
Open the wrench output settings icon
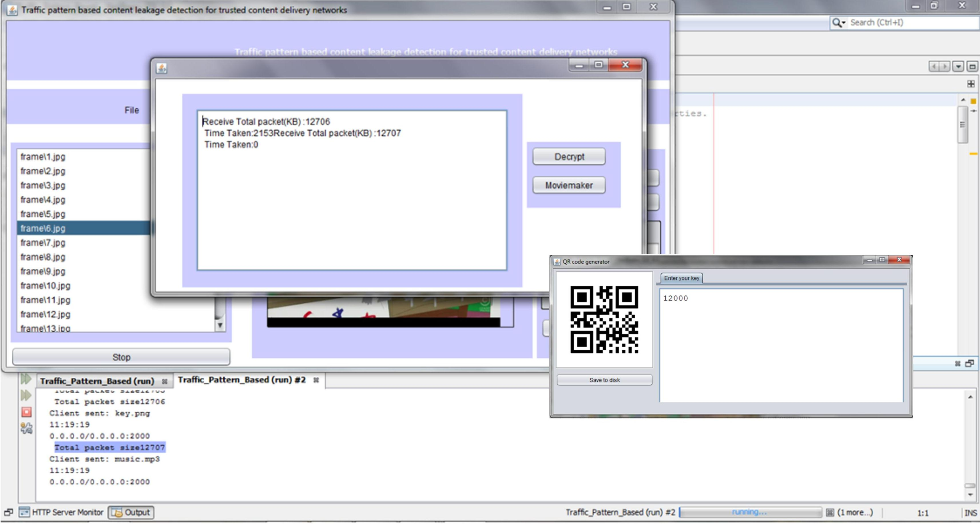(26, 428)
